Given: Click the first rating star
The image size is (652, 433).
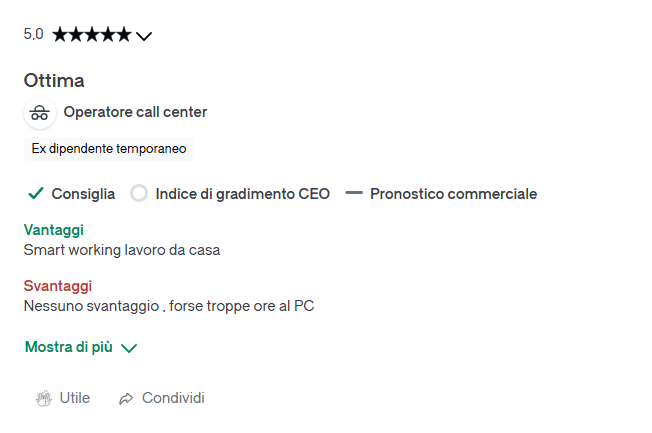Looking at the screenshot, I should (x=60, y=35).
